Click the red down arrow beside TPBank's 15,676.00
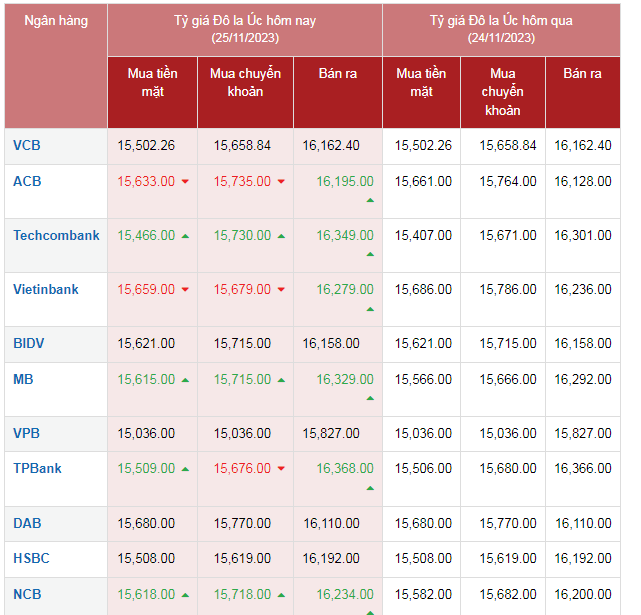 tap(282, 468)
